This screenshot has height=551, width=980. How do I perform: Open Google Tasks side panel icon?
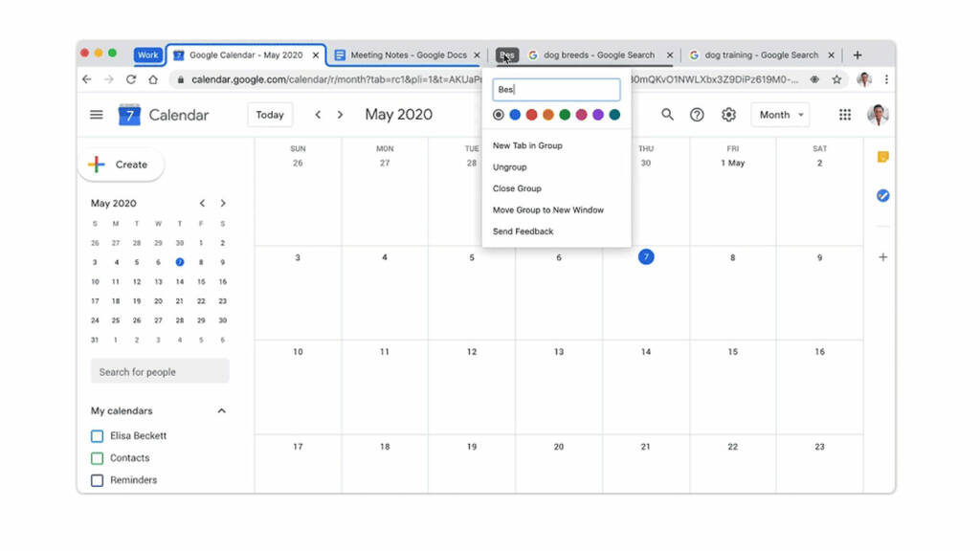coord(882,195)
